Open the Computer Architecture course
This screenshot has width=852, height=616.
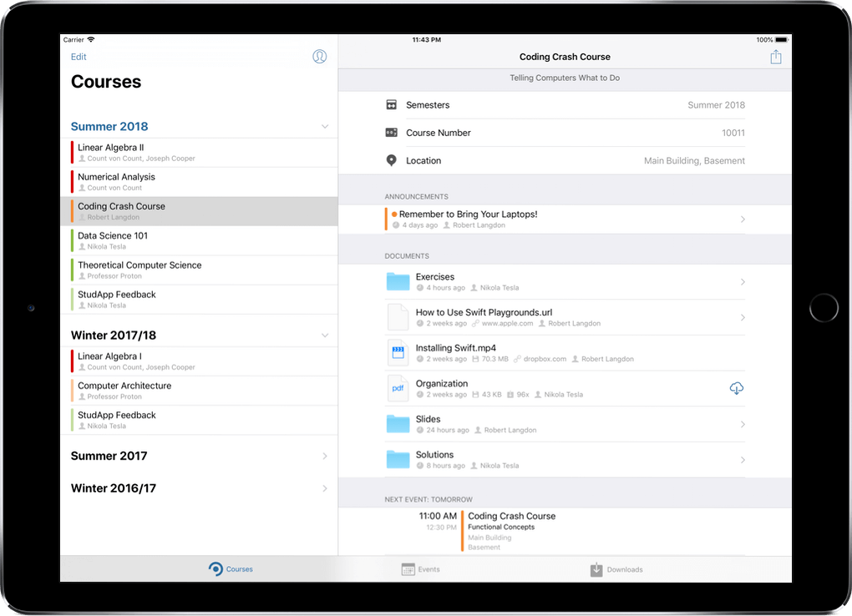coord(200,391)
